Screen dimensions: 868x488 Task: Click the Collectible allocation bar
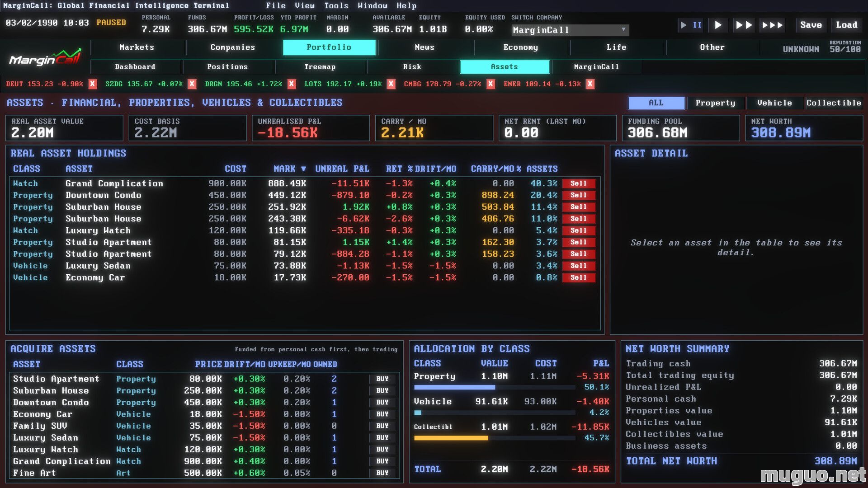(495, 438)
